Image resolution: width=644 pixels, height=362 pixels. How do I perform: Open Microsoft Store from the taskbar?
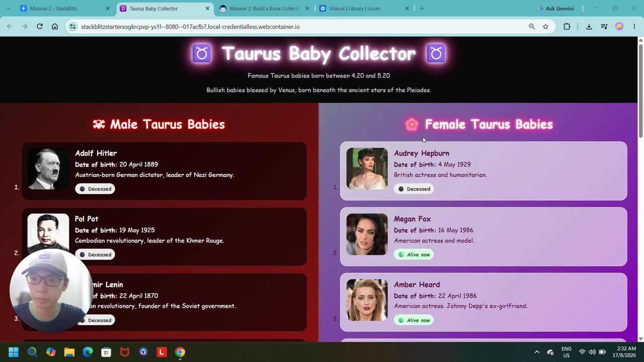point(106,352)
